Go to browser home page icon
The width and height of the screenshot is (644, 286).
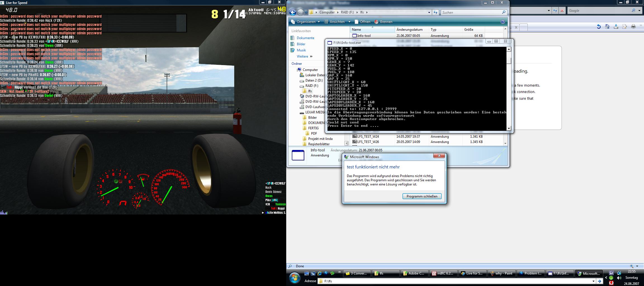(607, 27)
